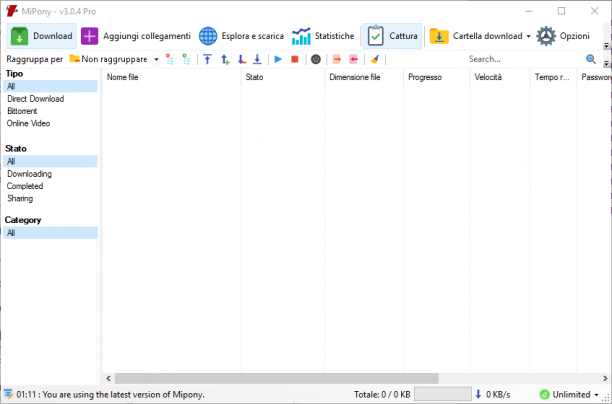This screenshot has width=612, height=404.
Task: Sort by Nome file column header
Action: tap(171, 77)
